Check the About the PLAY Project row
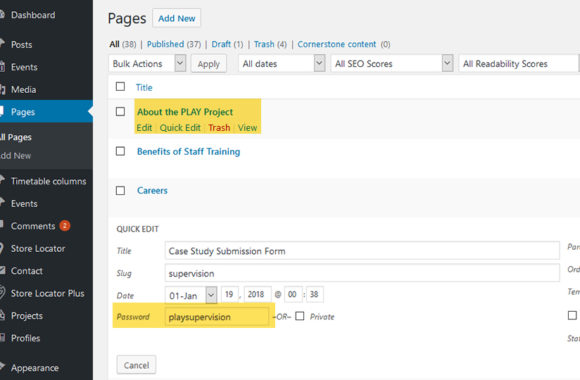The width and height of the screenshot is (580, 380). pyautogui.click(x=120, y=112)
